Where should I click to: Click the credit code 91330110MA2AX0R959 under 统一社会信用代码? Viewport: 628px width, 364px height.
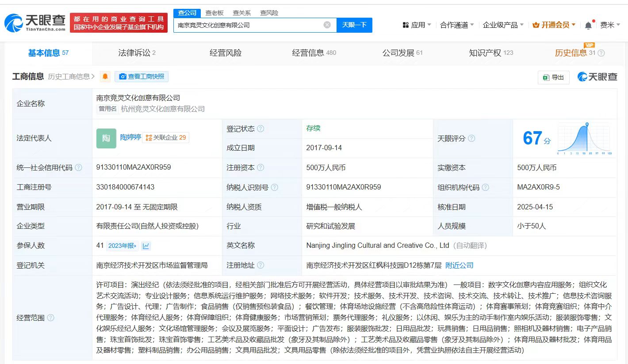point(134,167)
